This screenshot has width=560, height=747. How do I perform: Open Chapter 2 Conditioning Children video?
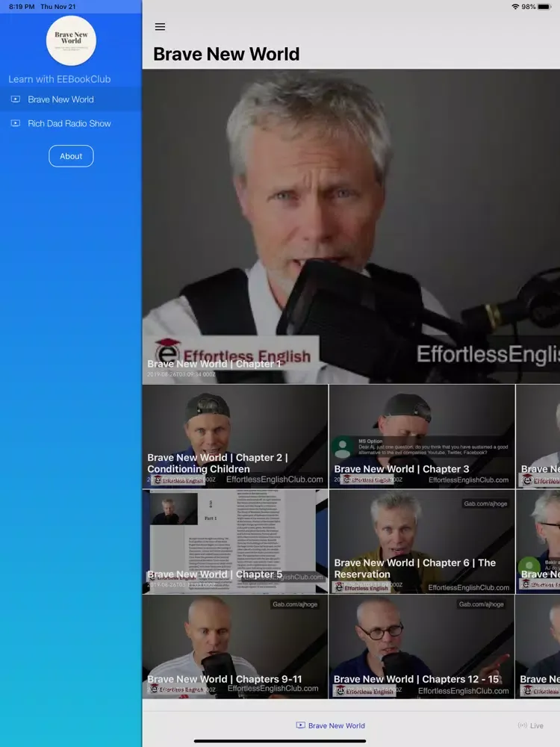235,436
